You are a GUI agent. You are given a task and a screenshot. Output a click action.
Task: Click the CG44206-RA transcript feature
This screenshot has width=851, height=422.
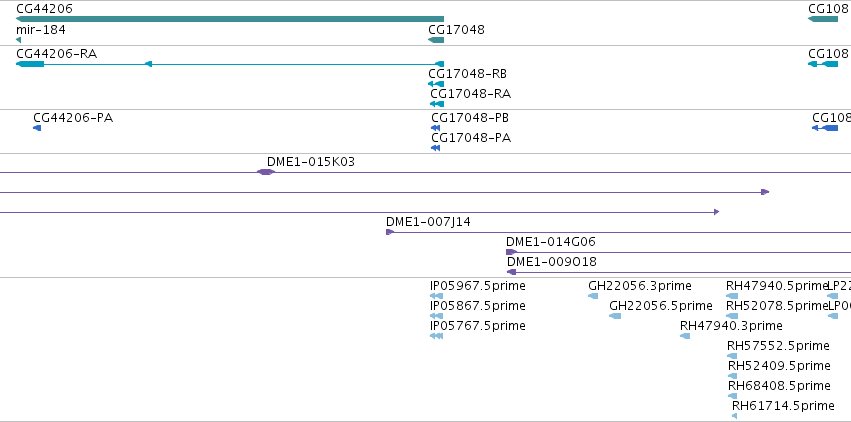pos(230,64)
